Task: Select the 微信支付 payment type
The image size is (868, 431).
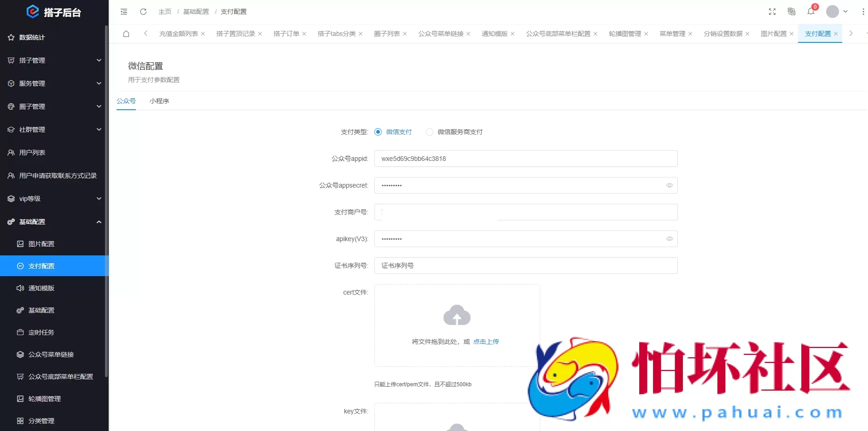Action: (x=378, y=132)
